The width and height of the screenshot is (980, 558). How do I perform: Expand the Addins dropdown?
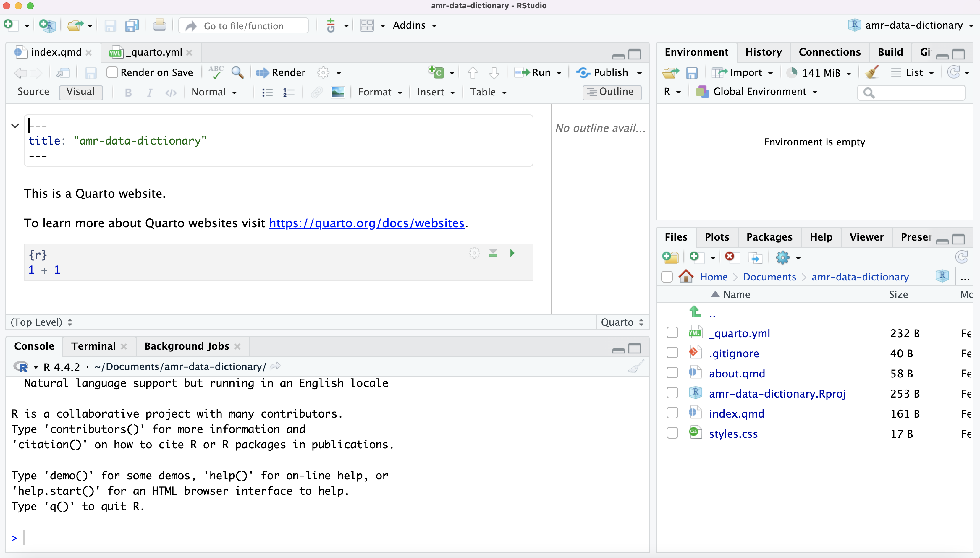pyautogui.click(x=415, y=25)
